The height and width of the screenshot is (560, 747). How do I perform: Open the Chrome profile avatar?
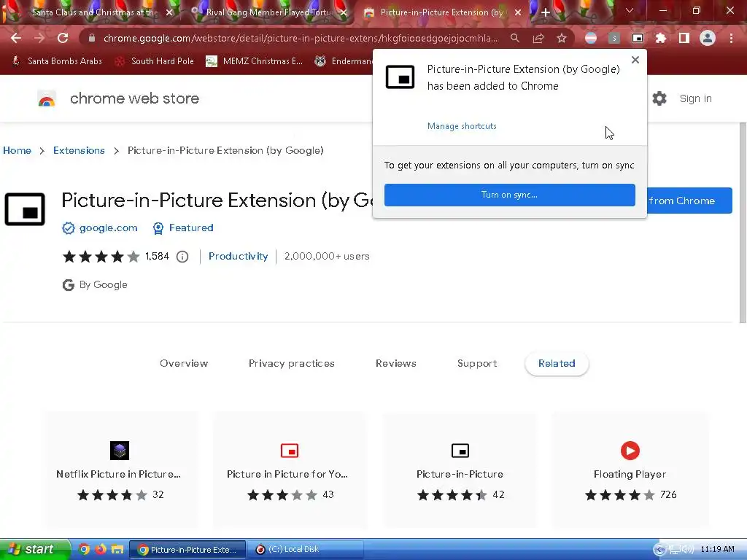tap(708, 38)
